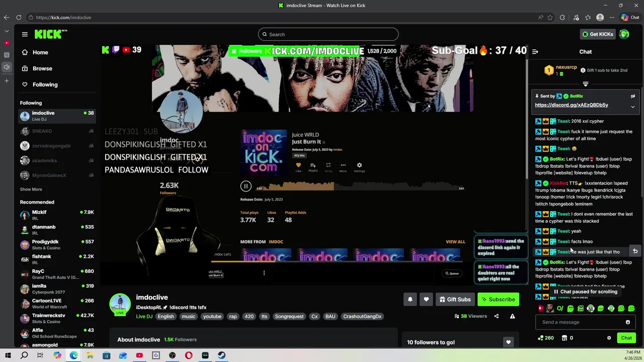Open Mizkif recommended channel
This screenshot has width=644, height=362.
pos(57,215)
